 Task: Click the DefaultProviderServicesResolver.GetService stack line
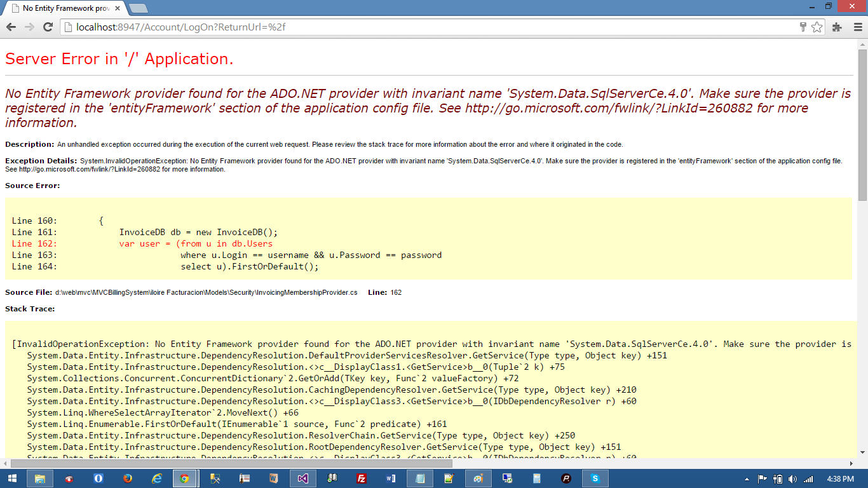(x=347, y=355)
